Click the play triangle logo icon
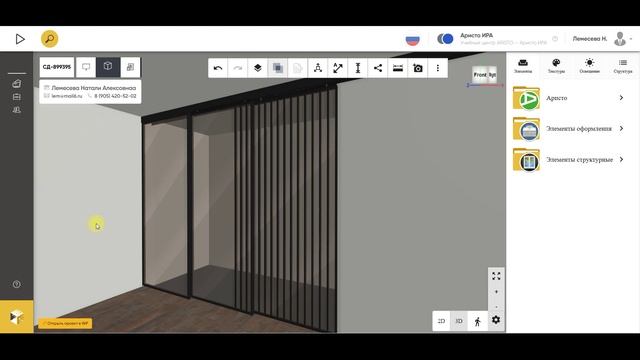 click(20, 39)
